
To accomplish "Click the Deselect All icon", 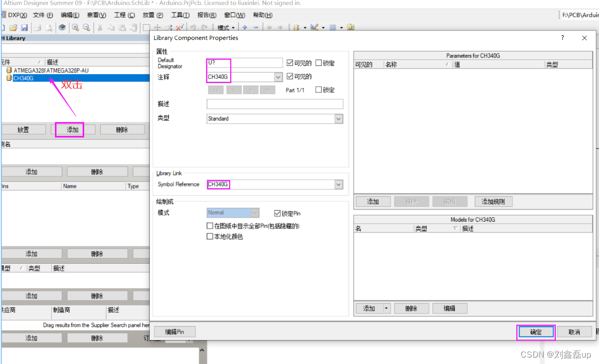I will click(168, 28).
